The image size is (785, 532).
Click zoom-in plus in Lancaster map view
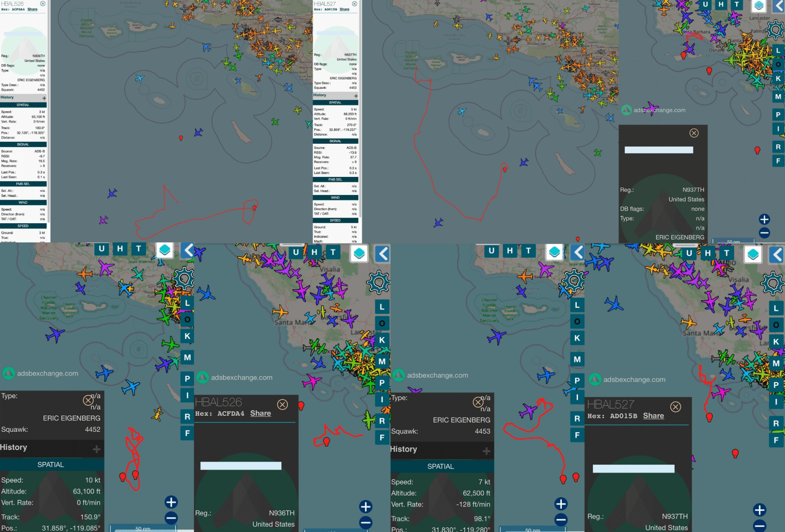coord(764,219)
